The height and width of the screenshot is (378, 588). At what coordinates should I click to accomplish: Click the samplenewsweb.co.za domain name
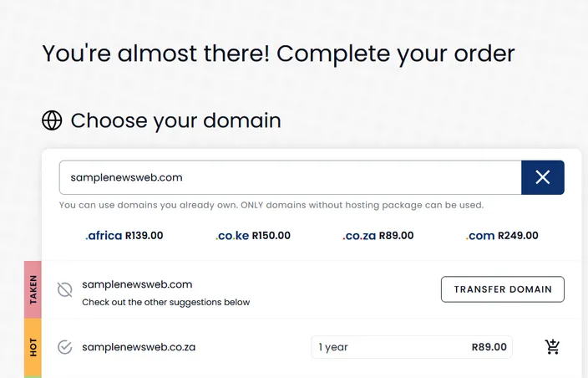tap(139, 347)
